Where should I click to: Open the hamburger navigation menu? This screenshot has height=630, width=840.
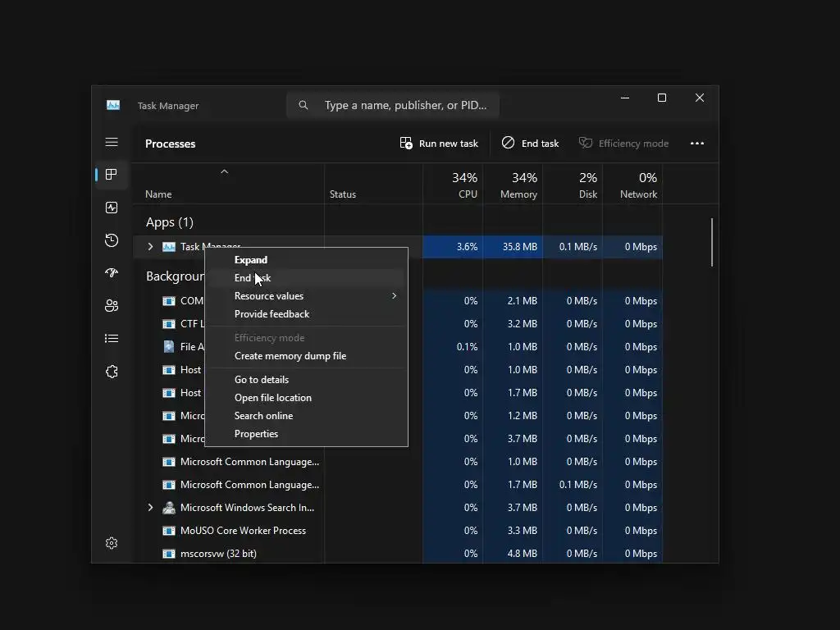[x=112, y=142]
